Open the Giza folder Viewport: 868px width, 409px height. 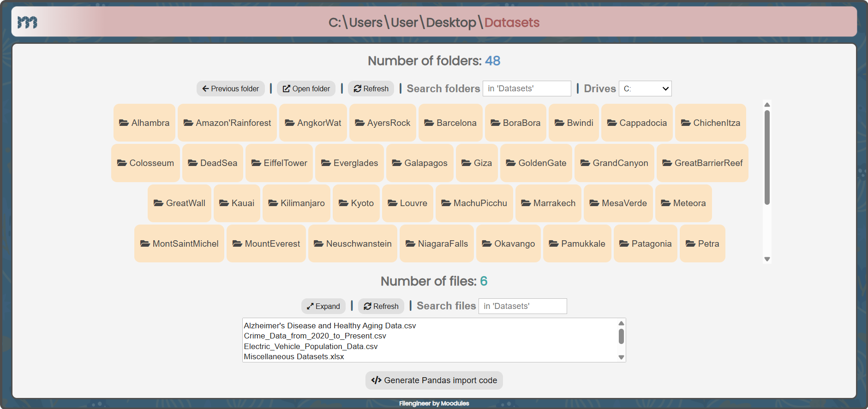pos(477,163)
